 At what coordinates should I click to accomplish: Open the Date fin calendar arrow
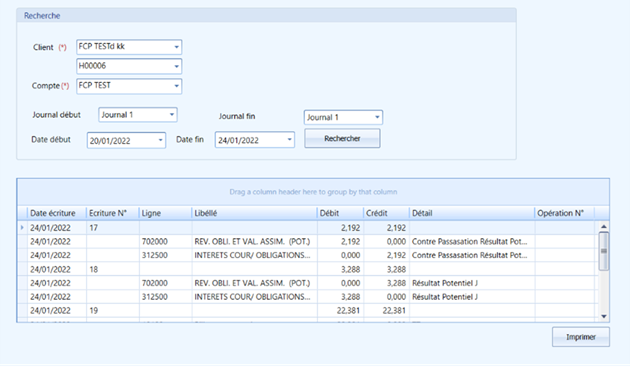coord(289,140)
